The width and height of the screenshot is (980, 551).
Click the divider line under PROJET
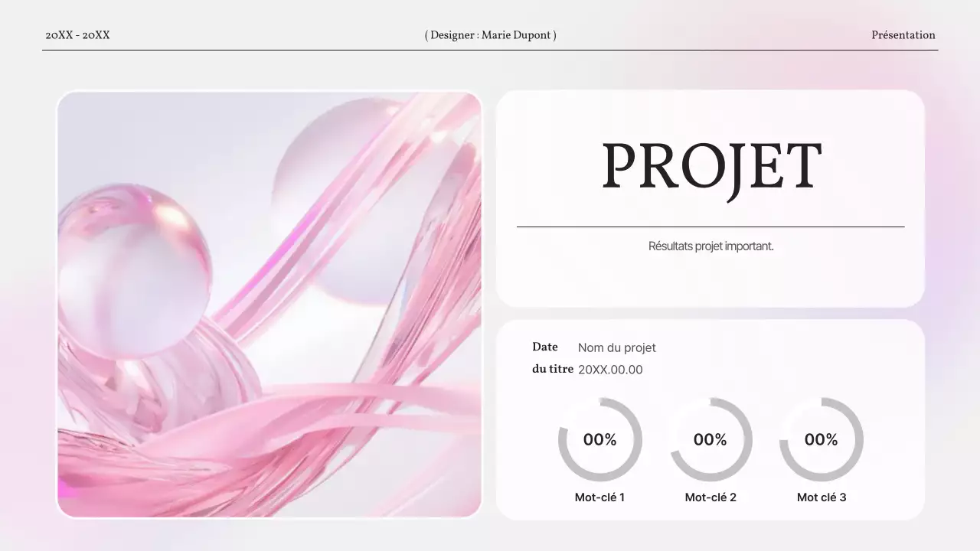(710, 226)
